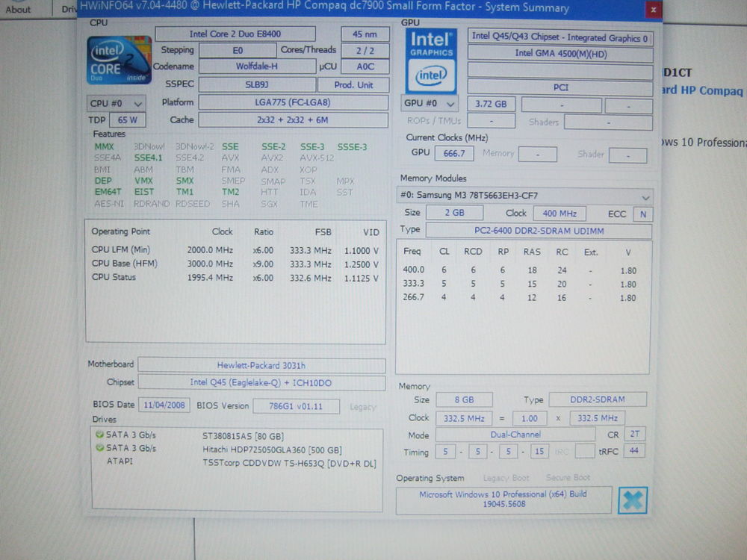
Task: Click the E0 stepping value
Action: pyautogui.click(x=238, y=51)
